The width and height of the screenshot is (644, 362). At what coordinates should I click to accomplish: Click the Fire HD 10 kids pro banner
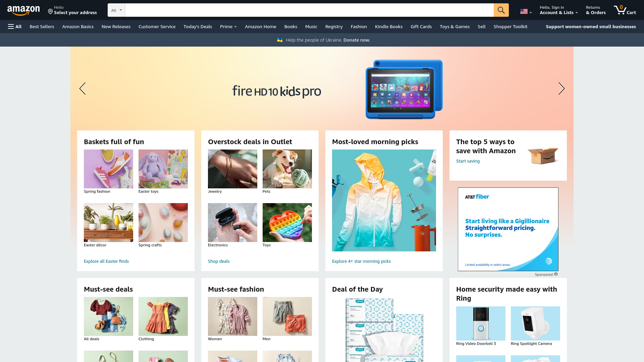pos(322,89)
